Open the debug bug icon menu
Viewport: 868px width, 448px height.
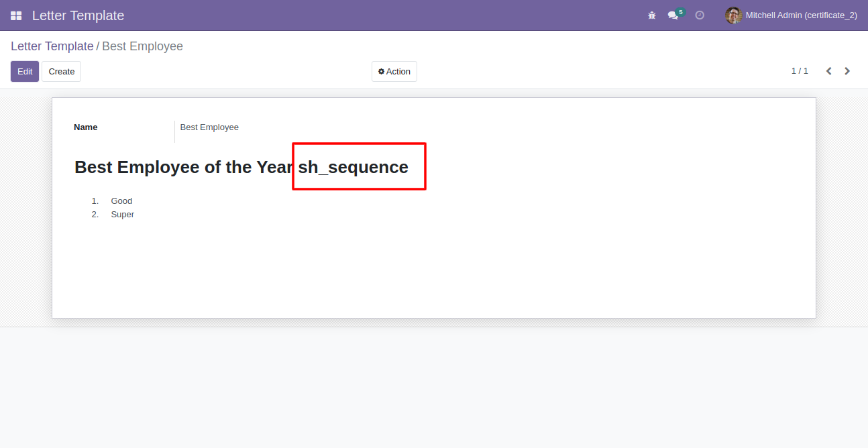(652, 15)
